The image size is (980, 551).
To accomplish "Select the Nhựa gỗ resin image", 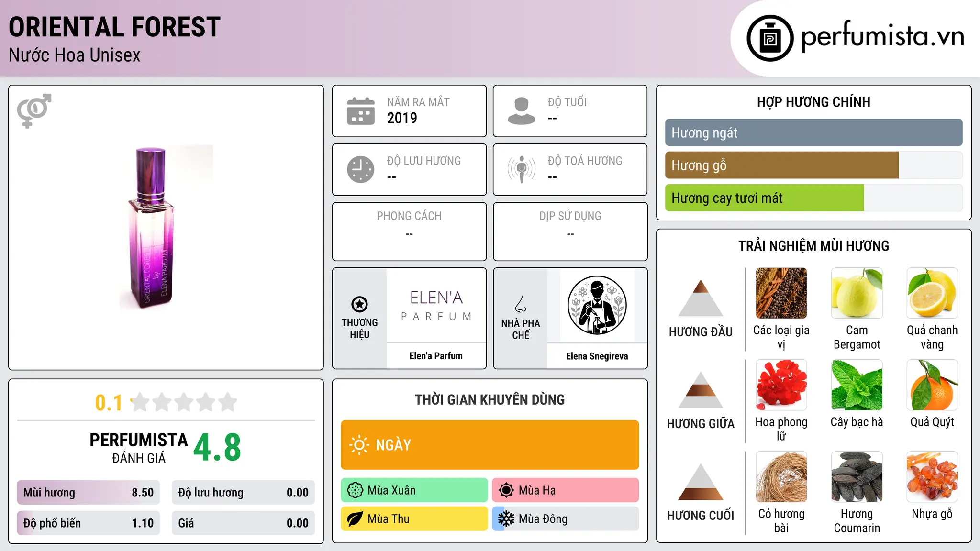I will pyautogui.click(x=932, y=477).
